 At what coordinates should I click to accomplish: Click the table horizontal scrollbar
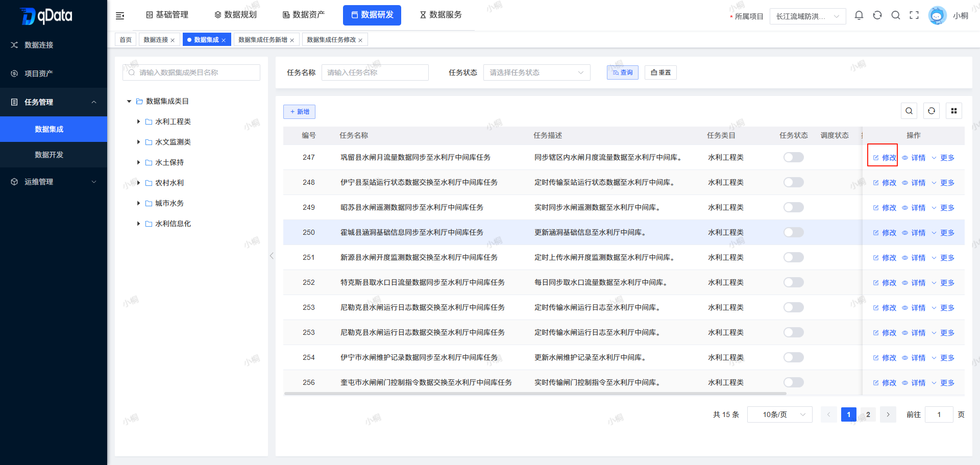[535, 394]
